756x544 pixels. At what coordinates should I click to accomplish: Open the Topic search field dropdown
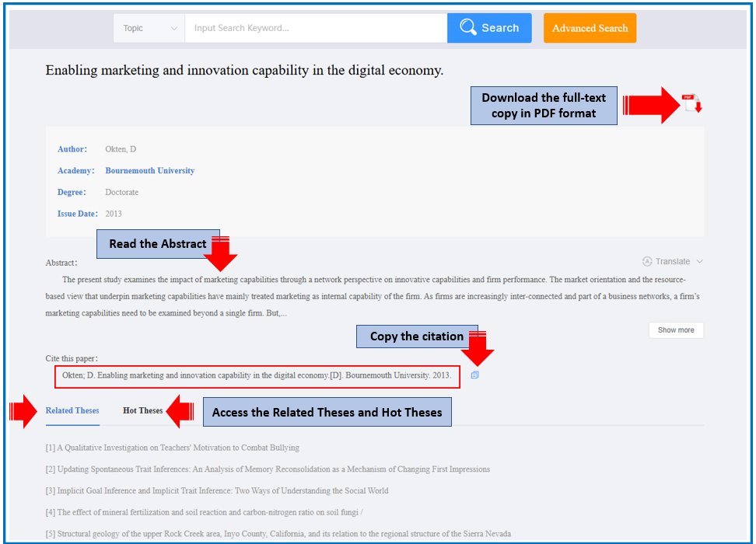(x=149, y=28)
